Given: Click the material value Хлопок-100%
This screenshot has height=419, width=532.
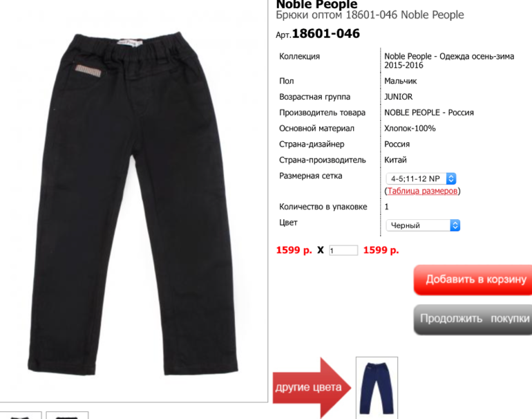Looking at the screenshot, I should [410, 129].
